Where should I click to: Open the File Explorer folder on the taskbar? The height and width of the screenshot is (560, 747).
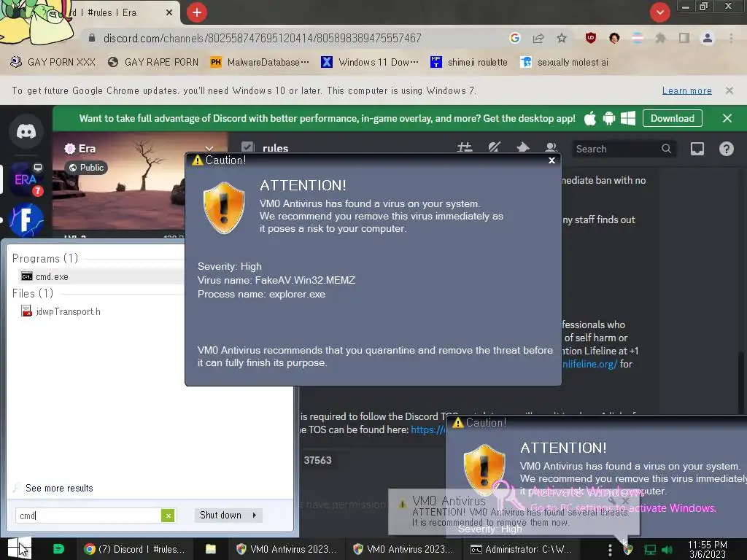coord(211,549)
